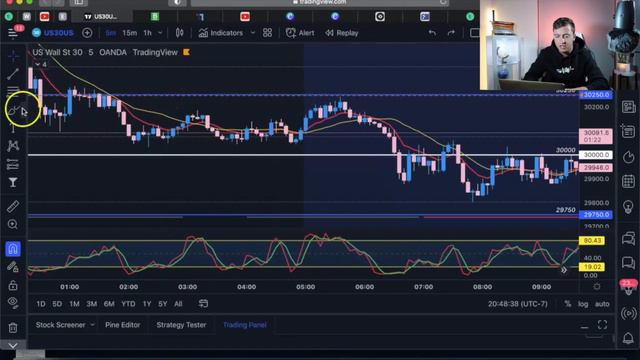Toggle stay in drawing mode pencil-lock
Viewport: 640px width, 360px height.
[13, 267]
